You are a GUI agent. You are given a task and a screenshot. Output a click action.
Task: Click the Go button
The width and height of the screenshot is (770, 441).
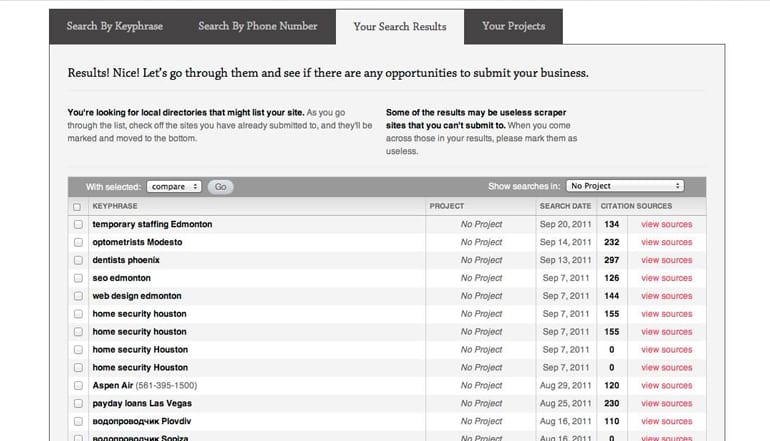point(220,187)
